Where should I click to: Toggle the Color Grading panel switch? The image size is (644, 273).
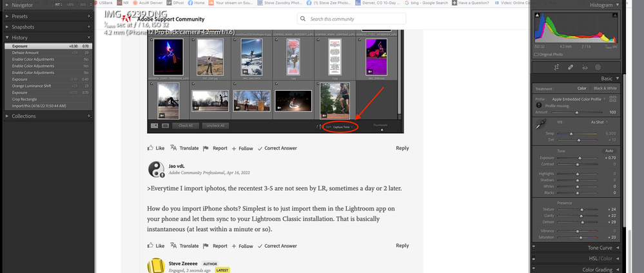[x=534, y=270]
